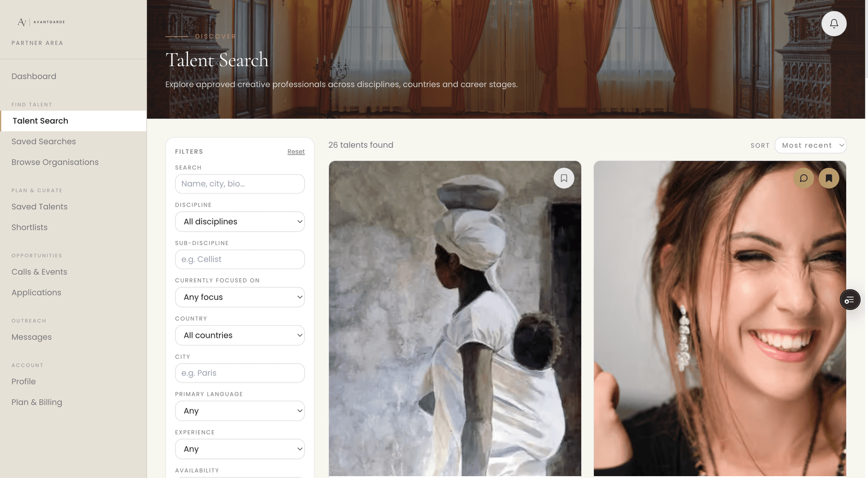The height and width of the screenshot is (478, 868).
Task: Open the Discipline dropdown
Action: (x=240, y=222)
